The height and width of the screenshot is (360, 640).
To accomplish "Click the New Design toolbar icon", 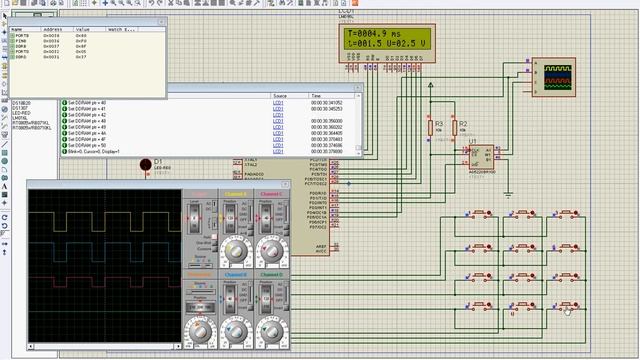I will point(6,3).
